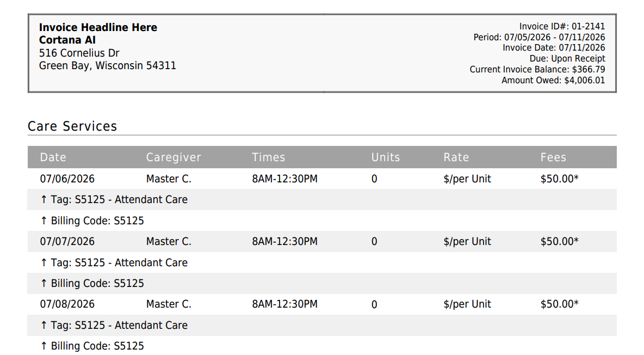
Task: Select the 516 Cornelius Dr address line
Action: click(79, 53)
